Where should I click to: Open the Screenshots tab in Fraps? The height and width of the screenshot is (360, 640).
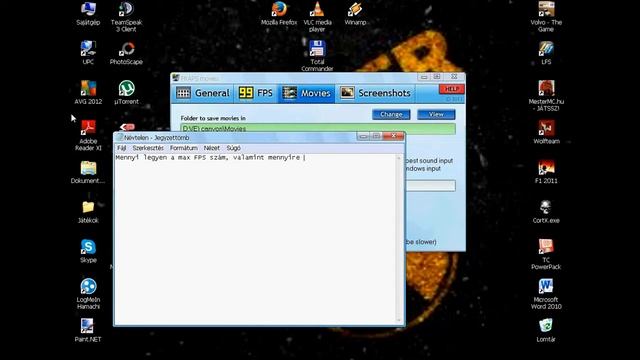(376, 93)
